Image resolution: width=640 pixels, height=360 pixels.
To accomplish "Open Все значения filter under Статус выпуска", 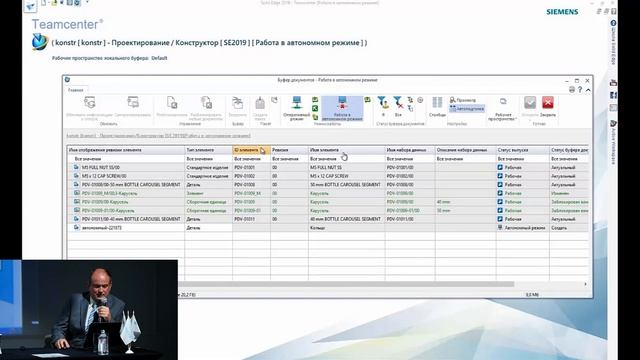I will [x=523, y=159].
